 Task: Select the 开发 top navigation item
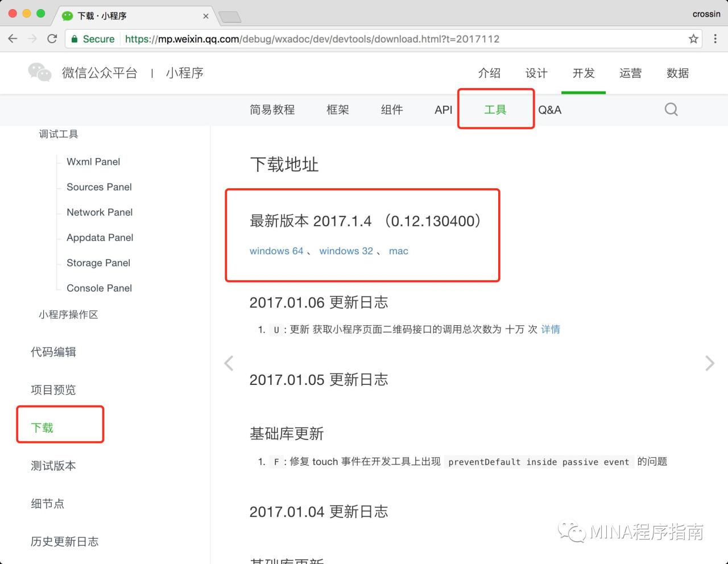click(584, 73)
